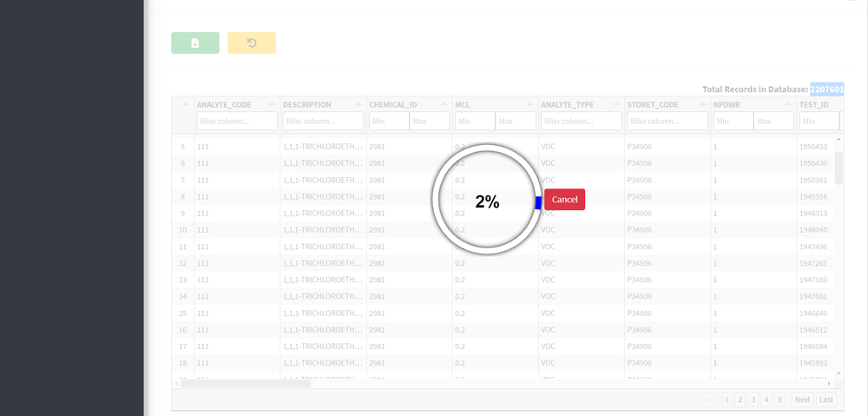Click the ANALYTE_CODE filter column field
Image resolution: width=868 pixels, height=416 pixels.
(x=237, y=122)
